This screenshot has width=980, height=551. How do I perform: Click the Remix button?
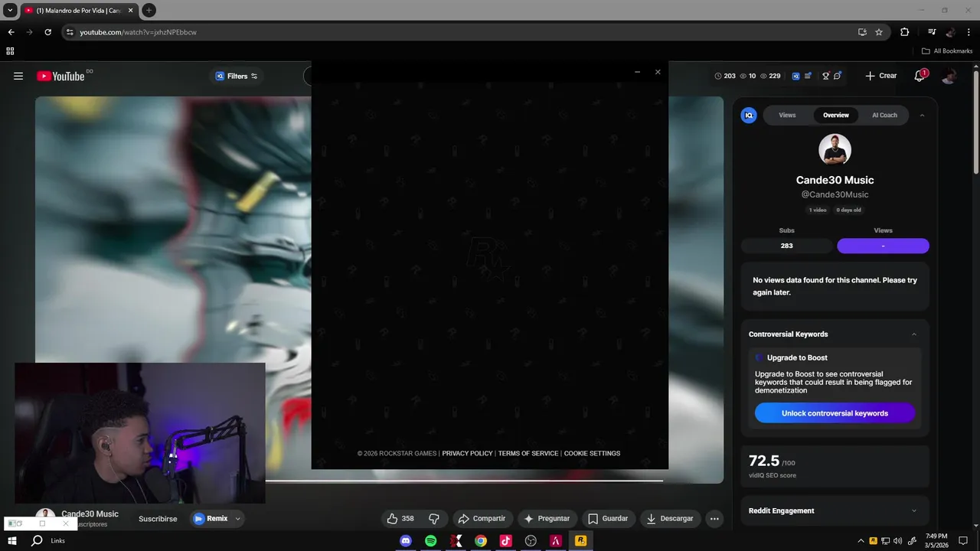[211, 519]
